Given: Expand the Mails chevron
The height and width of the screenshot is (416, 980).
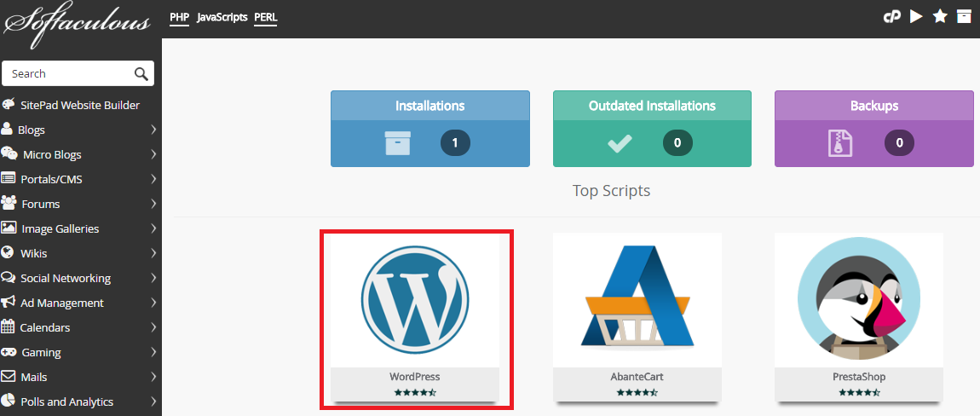Looking at the screenshot, I should click(x=153, y=377).
